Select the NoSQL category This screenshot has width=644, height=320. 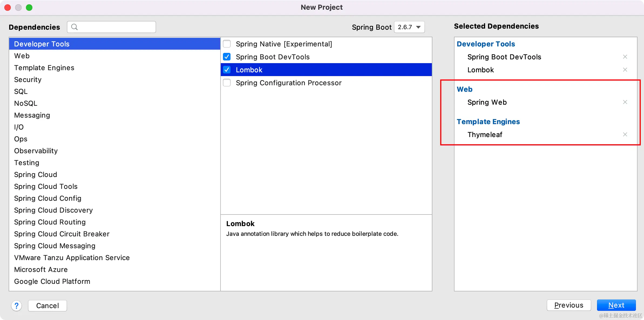[x=115, y=103]
